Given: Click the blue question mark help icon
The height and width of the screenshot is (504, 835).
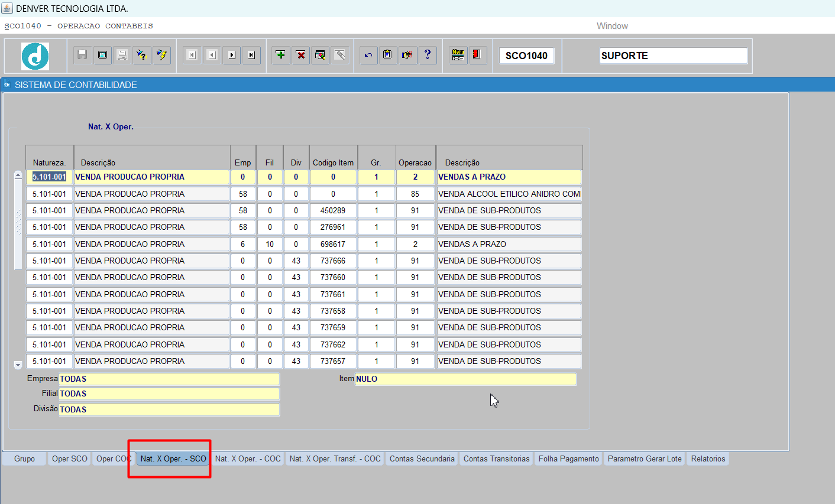Looking at the screenshot, I should (x=428, y=55).
